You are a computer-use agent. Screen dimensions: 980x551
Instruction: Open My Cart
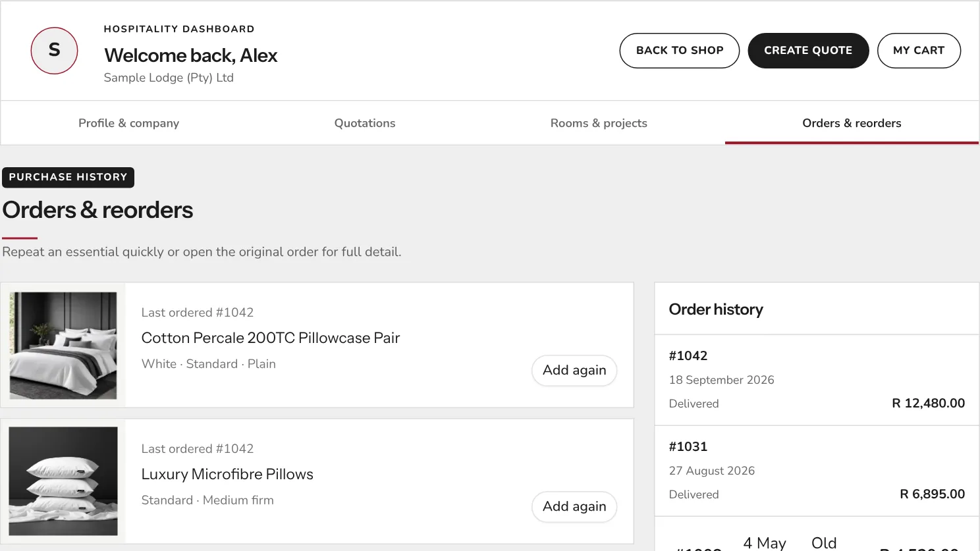919,51
